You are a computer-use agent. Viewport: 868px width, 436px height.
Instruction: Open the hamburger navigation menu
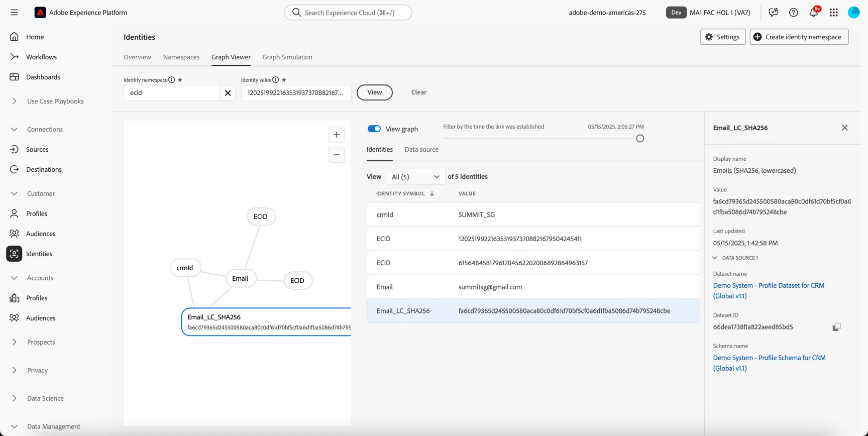coord(14,13)
